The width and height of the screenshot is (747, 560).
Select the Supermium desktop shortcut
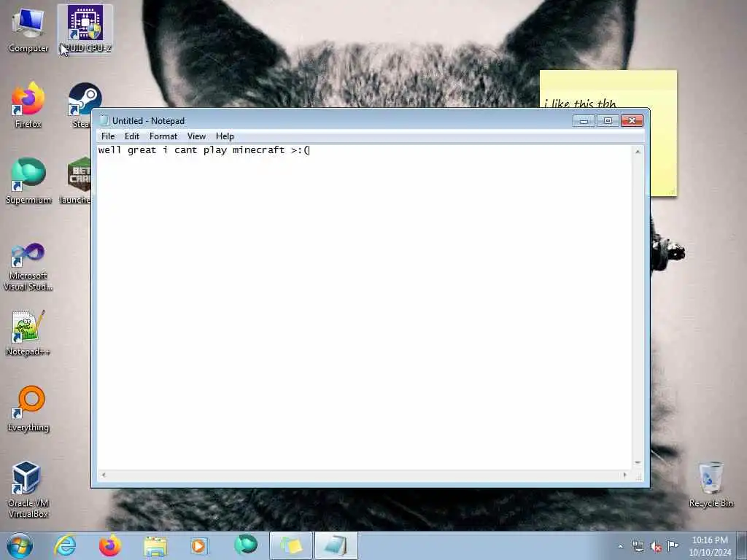pos(28,181)
